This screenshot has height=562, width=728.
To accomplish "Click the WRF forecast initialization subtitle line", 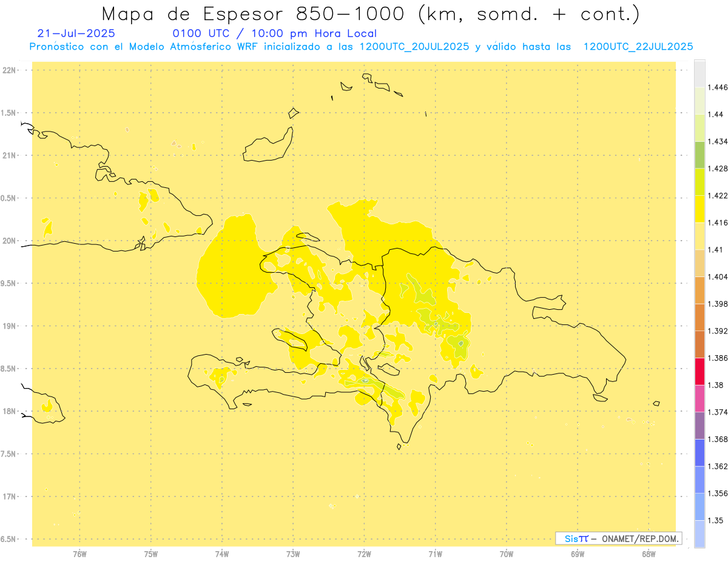I will (361, 47).
